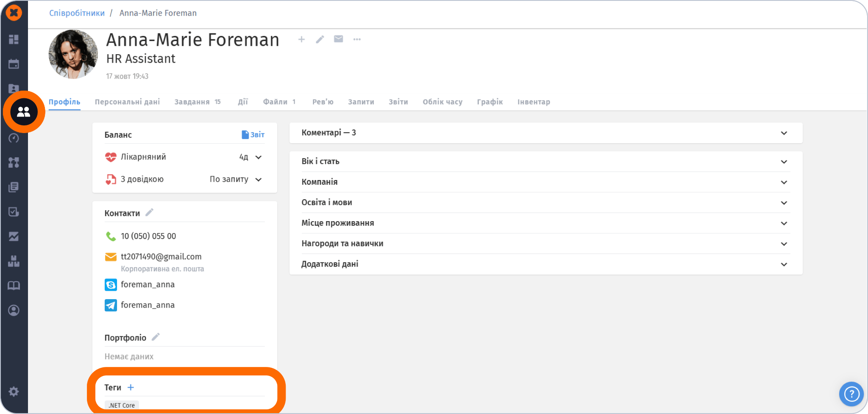The height and width of the screenshot is (414, 868).
Task: Switch to the Персональні дані tab
Action: [127, 102]
